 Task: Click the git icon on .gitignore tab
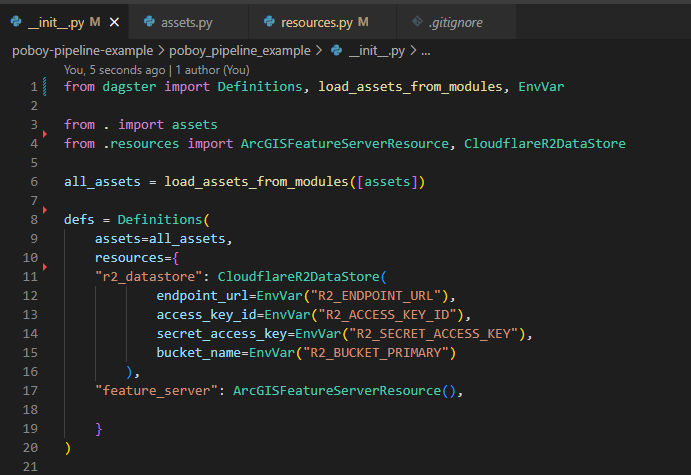pyautogui.click(x=417, y=22)
